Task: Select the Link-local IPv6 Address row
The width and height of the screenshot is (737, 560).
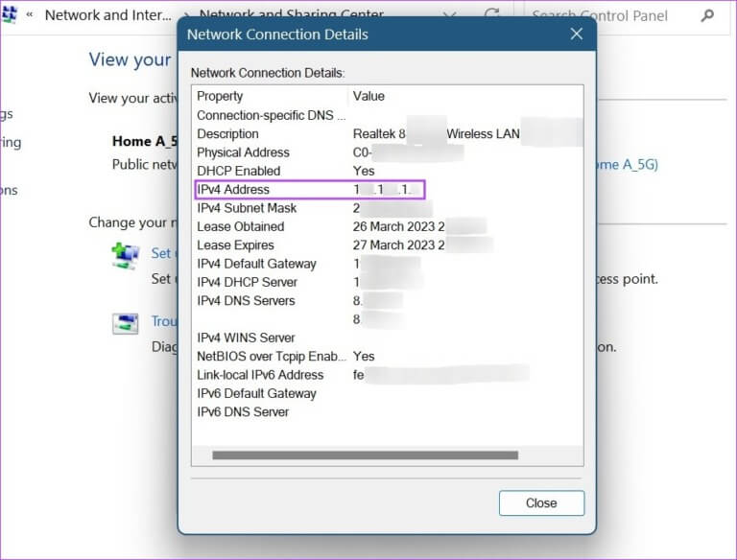Action: point(388,375)
